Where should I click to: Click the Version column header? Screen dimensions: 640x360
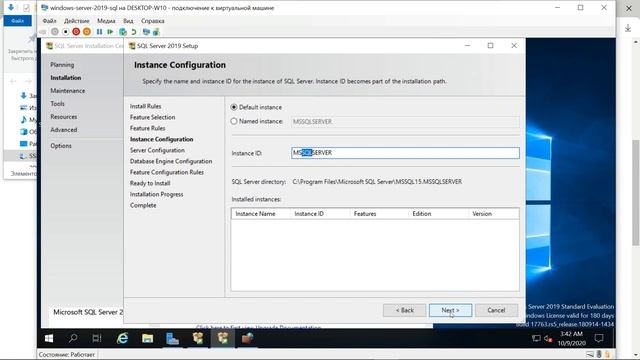click(x=493, y=214)
